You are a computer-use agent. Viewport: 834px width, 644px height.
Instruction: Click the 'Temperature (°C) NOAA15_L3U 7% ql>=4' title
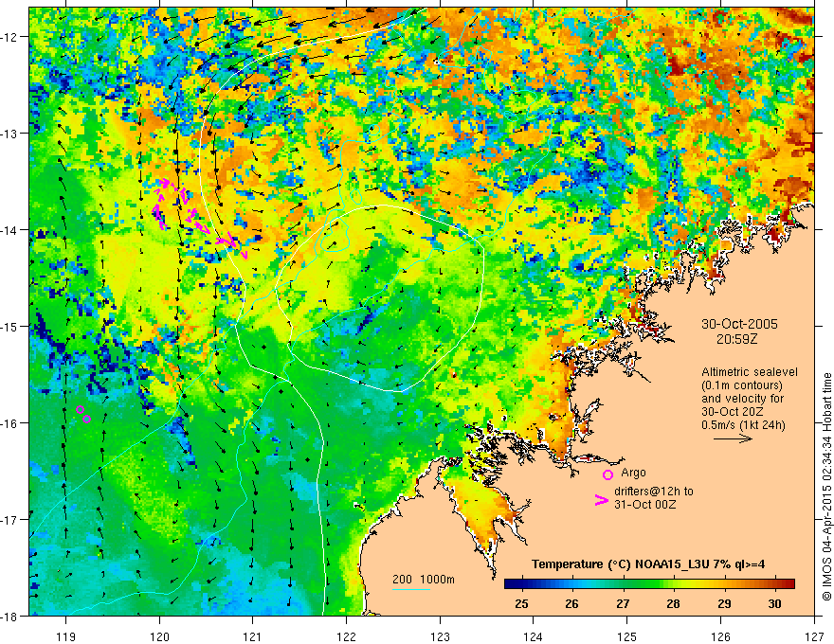pyautogui.click(x=648, y=564)
